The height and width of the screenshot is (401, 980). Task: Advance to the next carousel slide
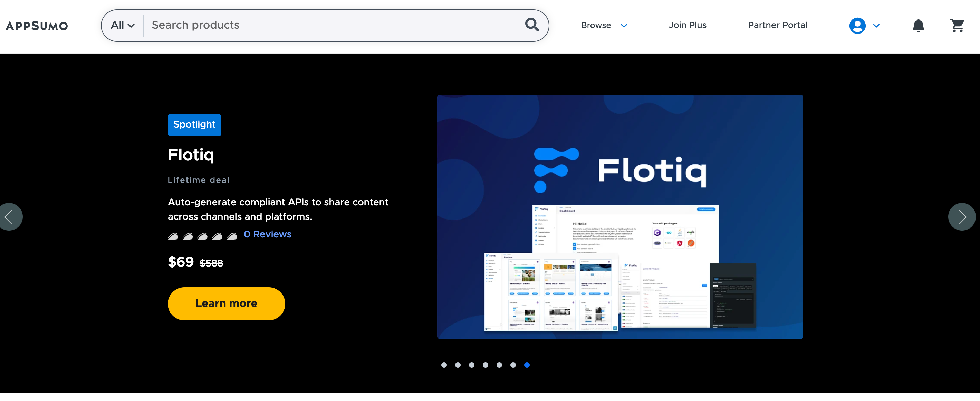962,217
